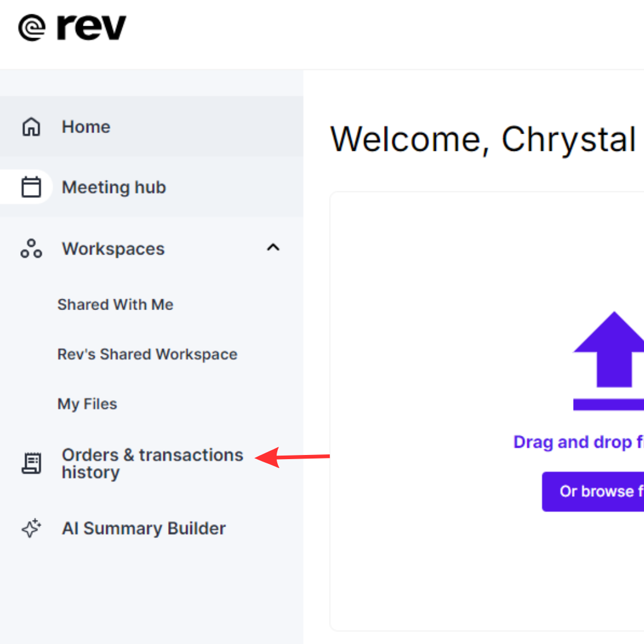Screen dimensions: 644x644
Task: Click the Rev logo swirl icon
Action: (x=32, y=28)
